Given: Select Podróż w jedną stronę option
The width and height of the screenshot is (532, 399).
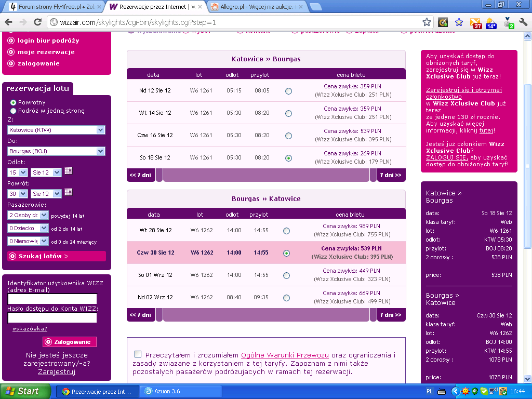Looking at the screenshot, I should [13, 111].
